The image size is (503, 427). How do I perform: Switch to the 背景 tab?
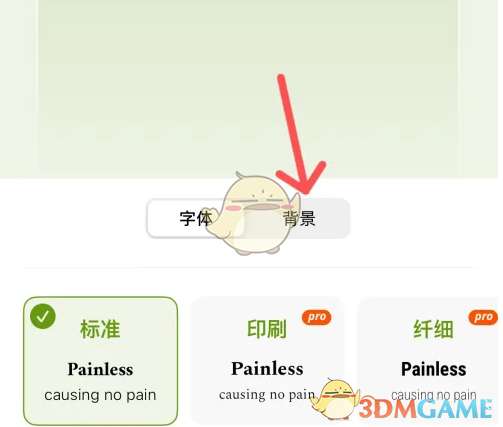click(299, 219)
